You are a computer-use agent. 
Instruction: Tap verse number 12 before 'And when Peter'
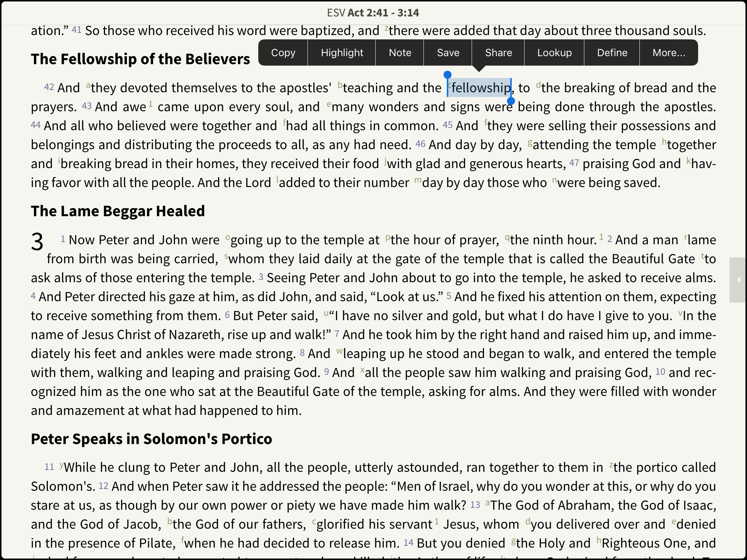click(x=104, y=486)
